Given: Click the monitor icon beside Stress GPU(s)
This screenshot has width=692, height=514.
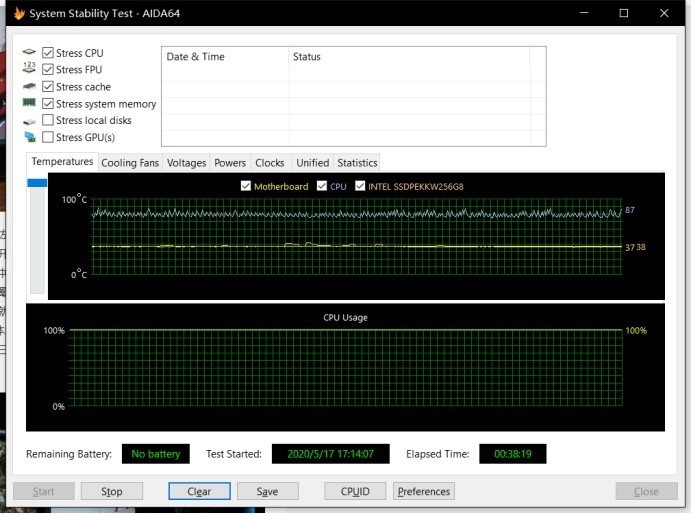Looking at the screenshot, I should (30, 137).
